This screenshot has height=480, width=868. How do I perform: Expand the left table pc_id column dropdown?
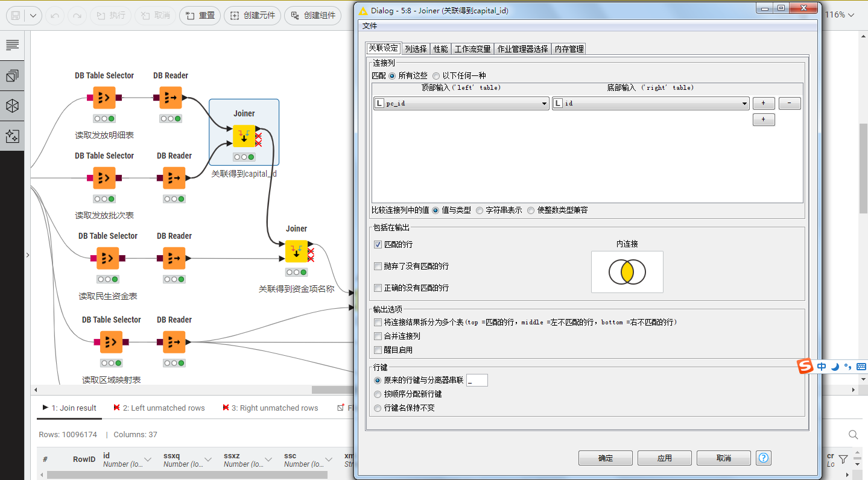[x=545, y=104]
